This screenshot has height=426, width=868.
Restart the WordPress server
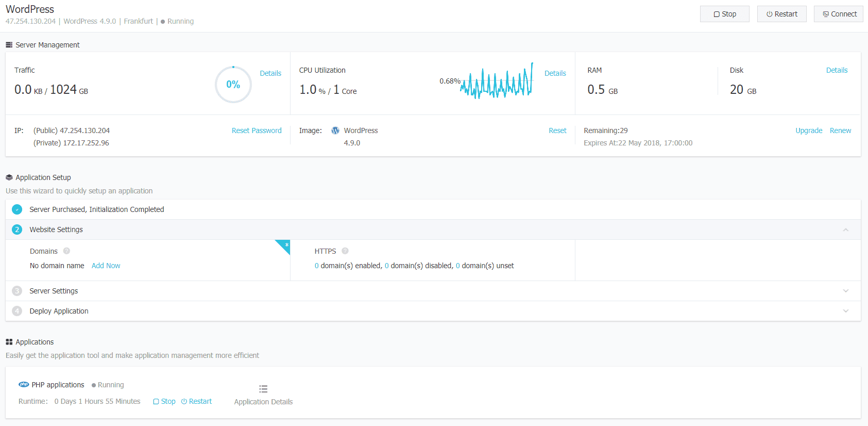click(781, 14)
